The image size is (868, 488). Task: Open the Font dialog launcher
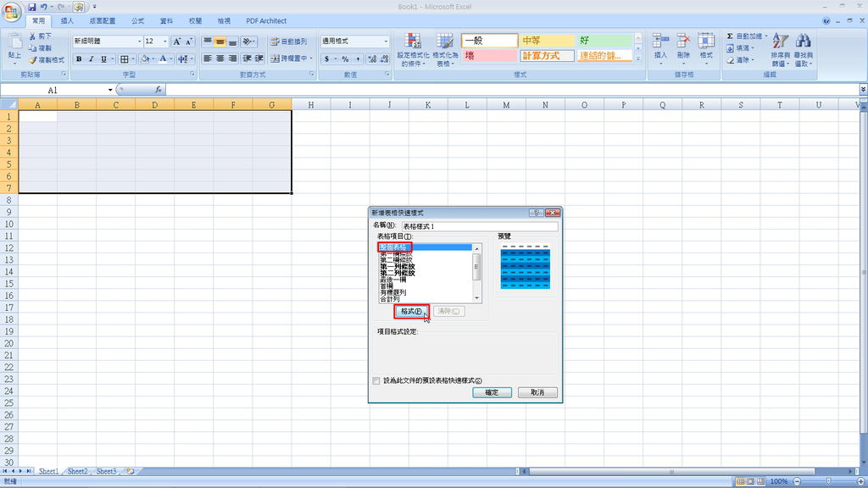point(192,75)
